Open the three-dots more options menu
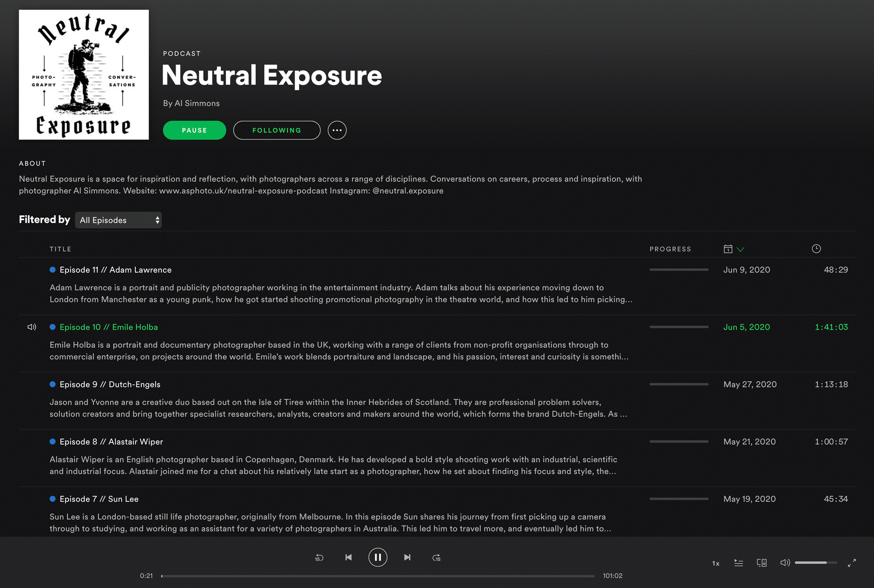The height and width of the screenshot is (588, 874). tap(337, 130)
